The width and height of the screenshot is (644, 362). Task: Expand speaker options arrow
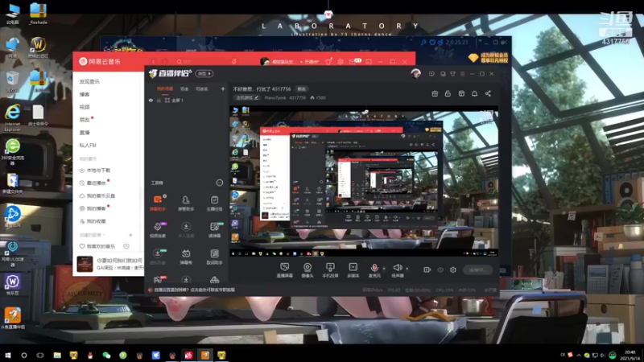tap(407, 269)
